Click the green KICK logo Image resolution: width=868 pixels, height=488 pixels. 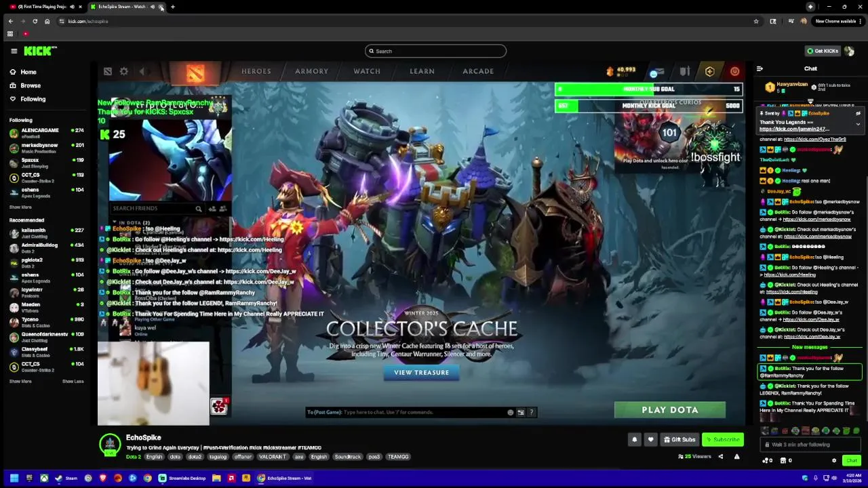coord(40,51)
